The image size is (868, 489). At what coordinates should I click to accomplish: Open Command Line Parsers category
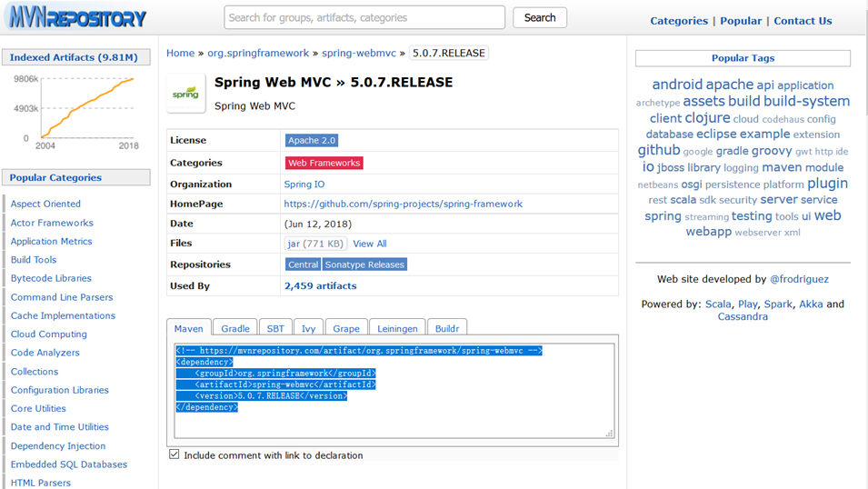pos(62,297)
